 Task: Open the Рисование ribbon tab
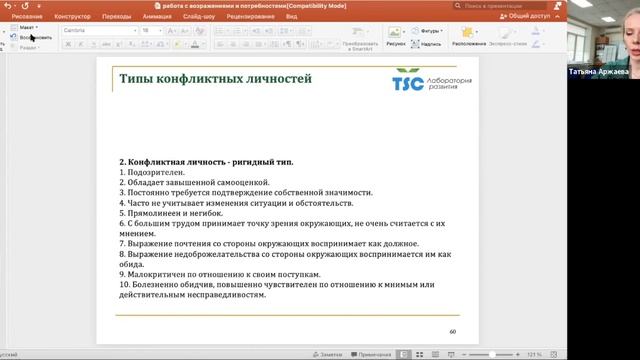27,16
